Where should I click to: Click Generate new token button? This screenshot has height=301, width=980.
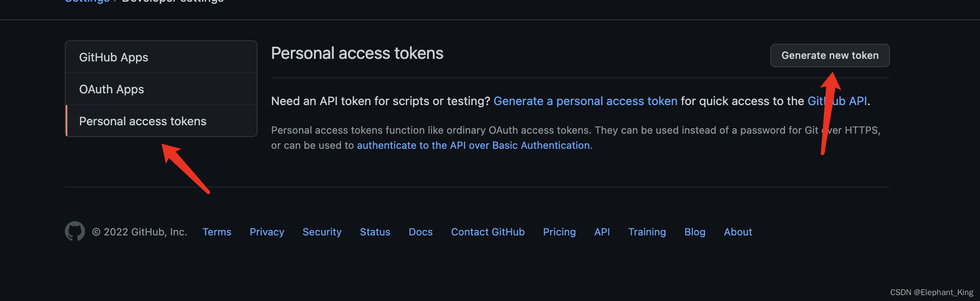click(830, 55)
